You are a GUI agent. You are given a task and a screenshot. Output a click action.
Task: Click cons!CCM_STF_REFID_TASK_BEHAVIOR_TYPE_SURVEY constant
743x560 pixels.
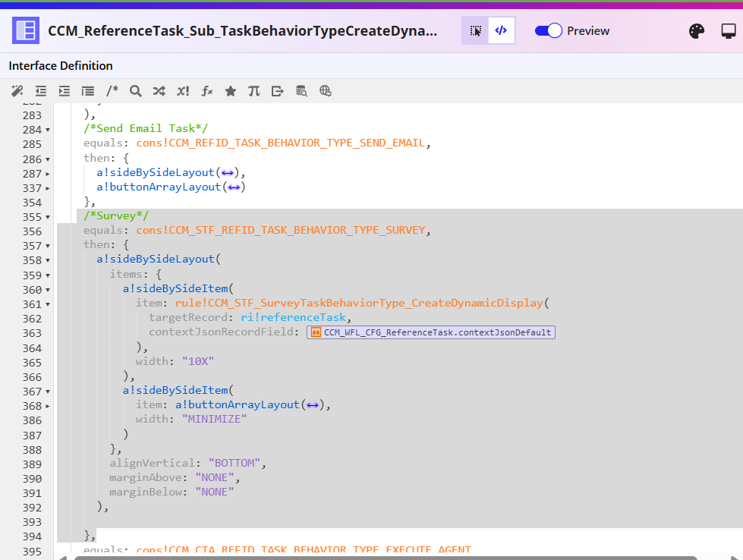(x=281, y=230)
